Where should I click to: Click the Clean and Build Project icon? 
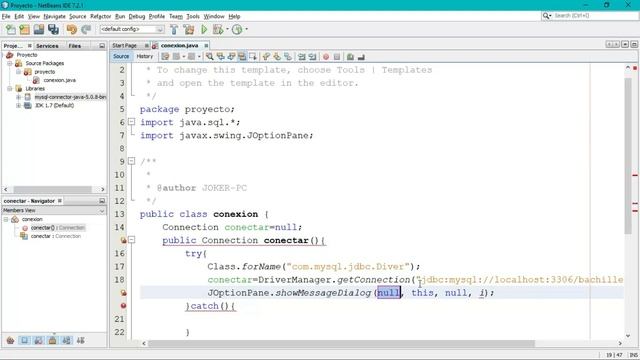tap(189, 29)
